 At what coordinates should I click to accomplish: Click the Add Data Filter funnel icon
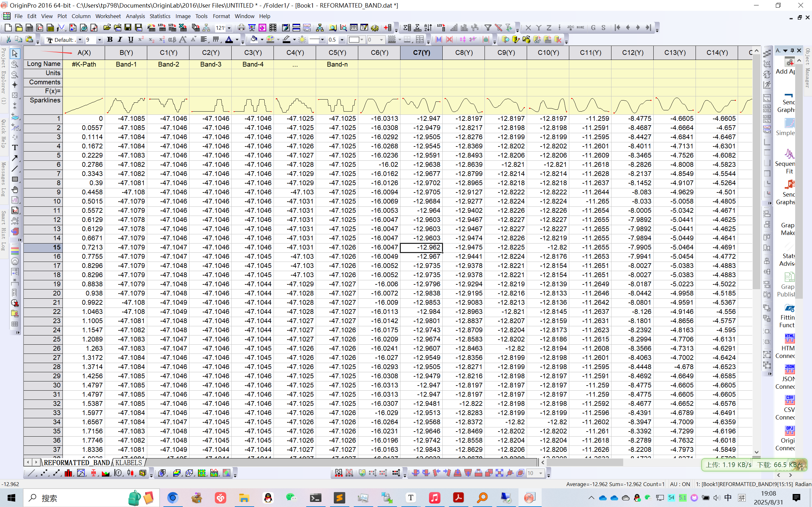pos(488,28)
